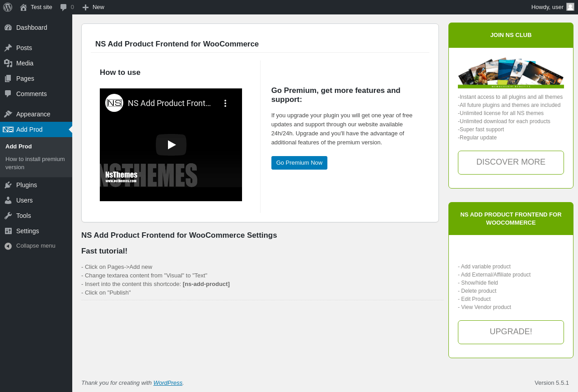The width and height of the screenshot is (578, 392).
Task: Click the 'View Vendor product' feature line
Action: [485, 307]
